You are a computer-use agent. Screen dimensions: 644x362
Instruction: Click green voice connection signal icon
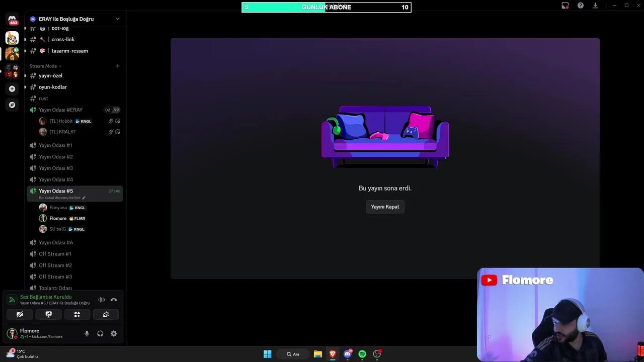[x=12, y=300]
